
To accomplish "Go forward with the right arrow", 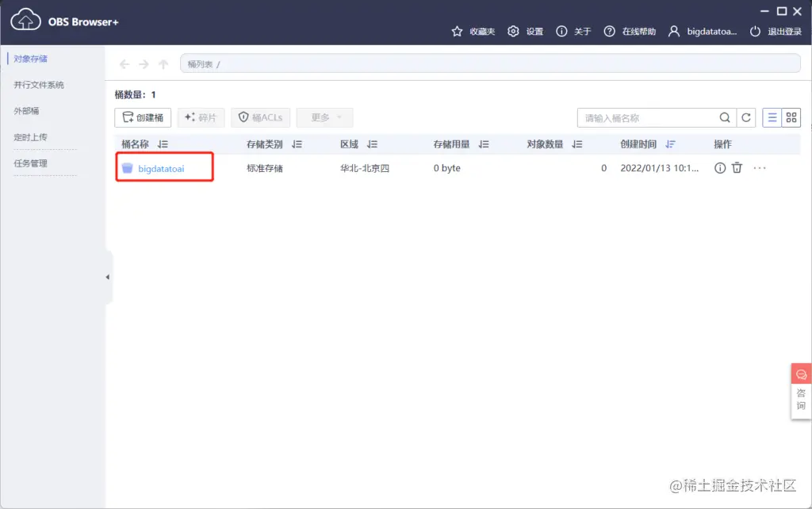I will click(144, 64).
